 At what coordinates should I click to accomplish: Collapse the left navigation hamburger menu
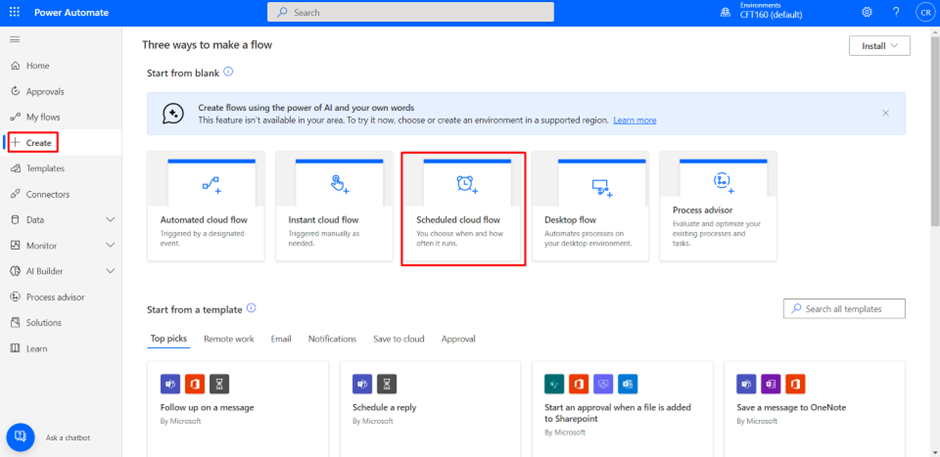(14, 40)
